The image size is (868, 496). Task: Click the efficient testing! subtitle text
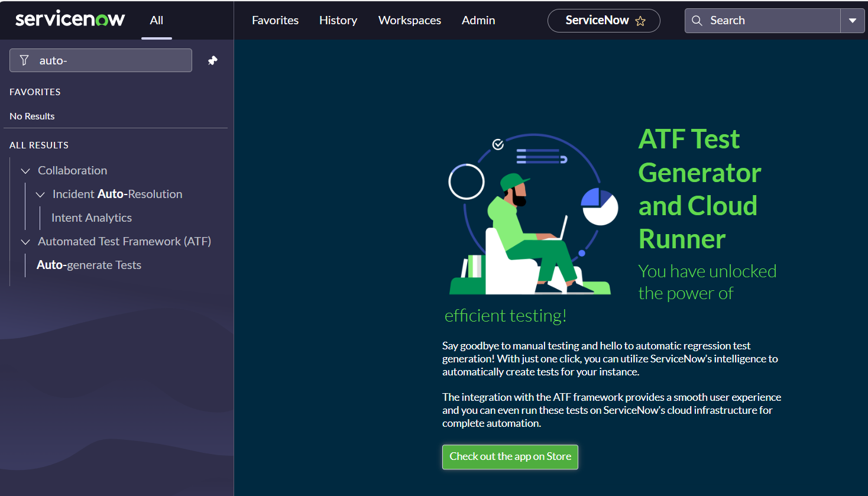[506, 316]
